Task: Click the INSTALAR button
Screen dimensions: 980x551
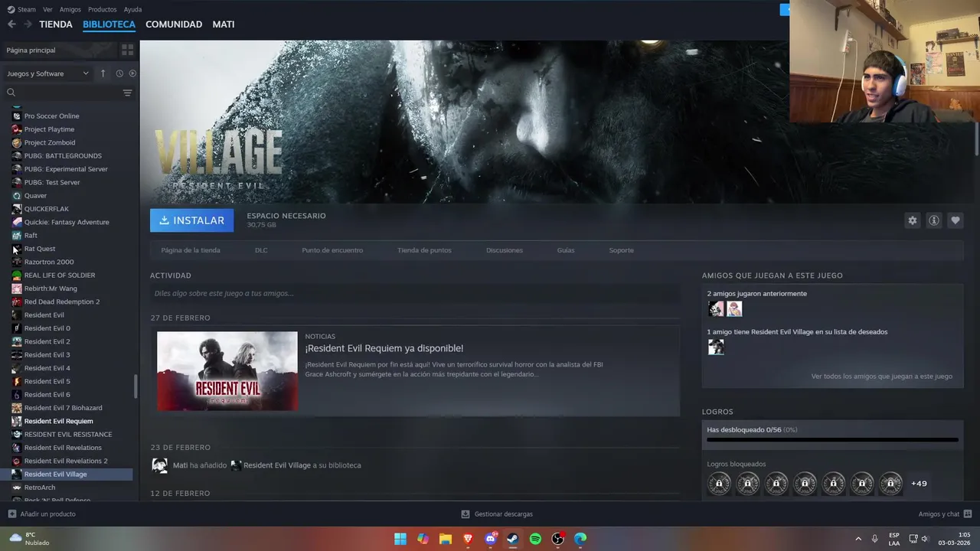Action: tap(191, 220)
